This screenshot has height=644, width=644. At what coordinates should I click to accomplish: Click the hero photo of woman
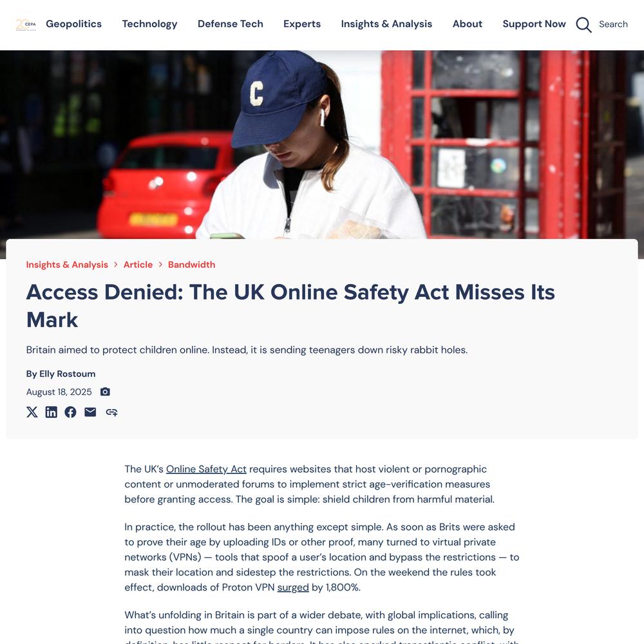(322, 144)
